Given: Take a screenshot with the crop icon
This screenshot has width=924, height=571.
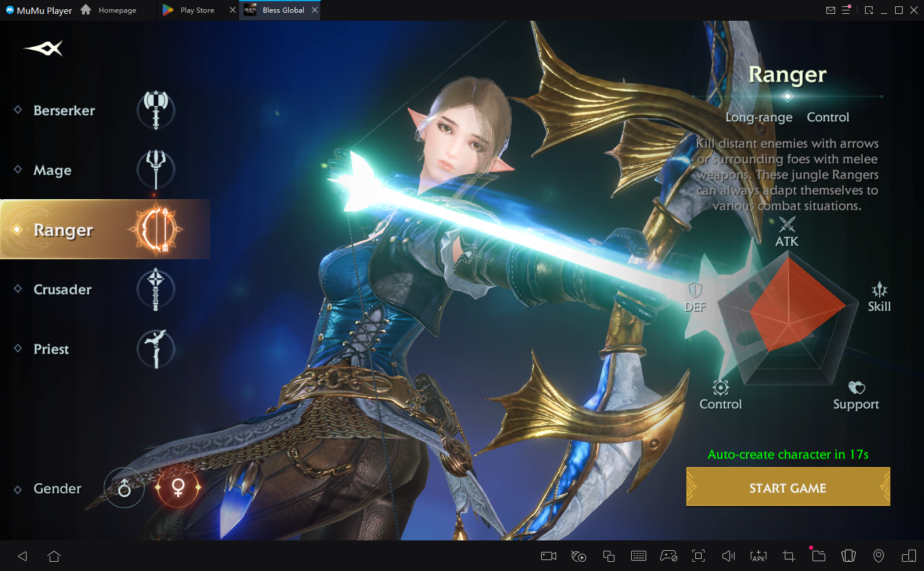Looking at the screenshot, I should tap(788, 556).
